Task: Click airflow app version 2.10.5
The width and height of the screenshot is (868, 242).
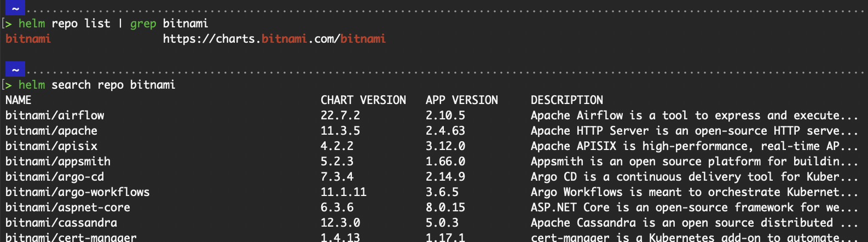Action: 445,116
